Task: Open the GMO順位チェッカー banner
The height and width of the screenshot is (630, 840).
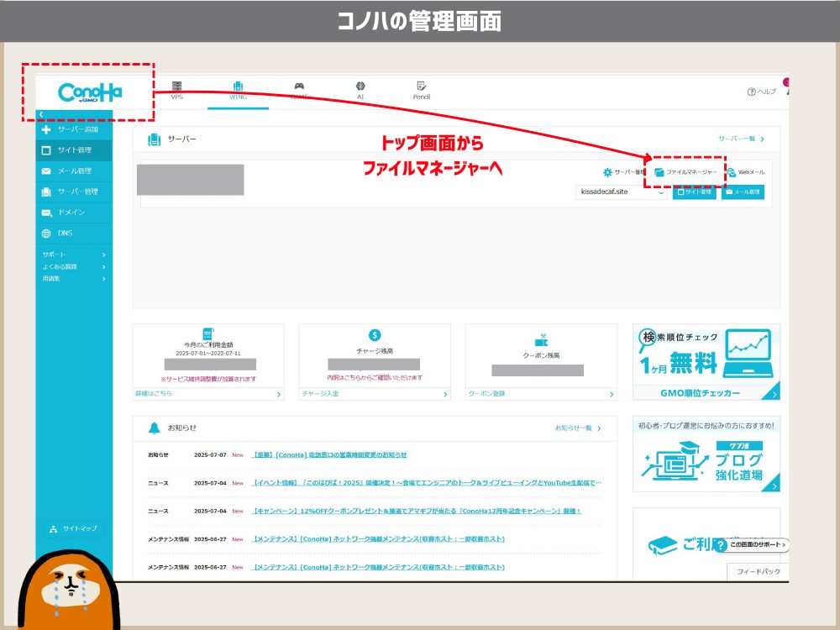Action: coord(706,362)
